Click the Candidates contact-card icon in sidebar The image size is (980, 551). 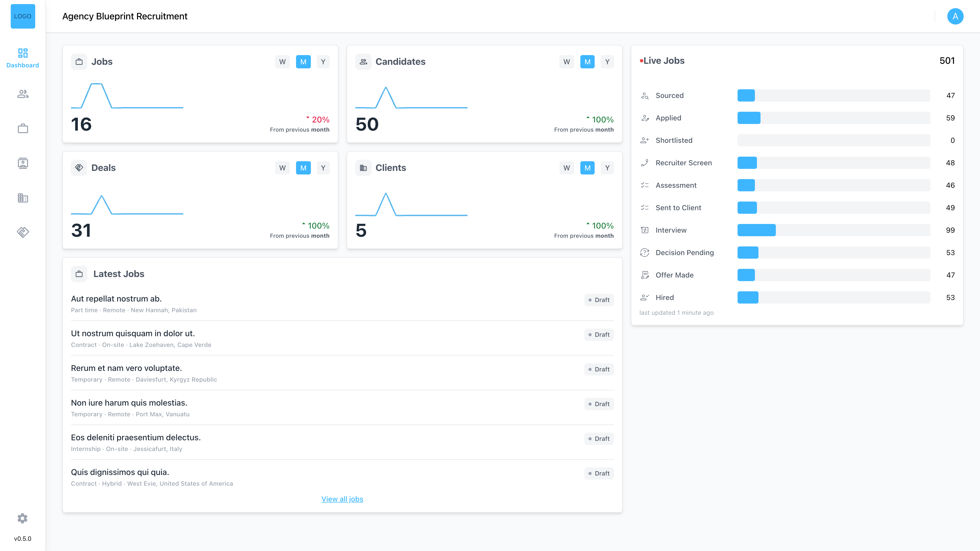tap(22, 163)
